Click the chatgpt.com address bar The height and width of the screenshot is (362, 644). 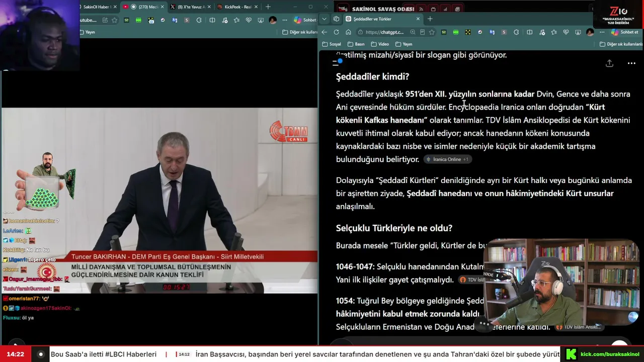click(384, 32)
